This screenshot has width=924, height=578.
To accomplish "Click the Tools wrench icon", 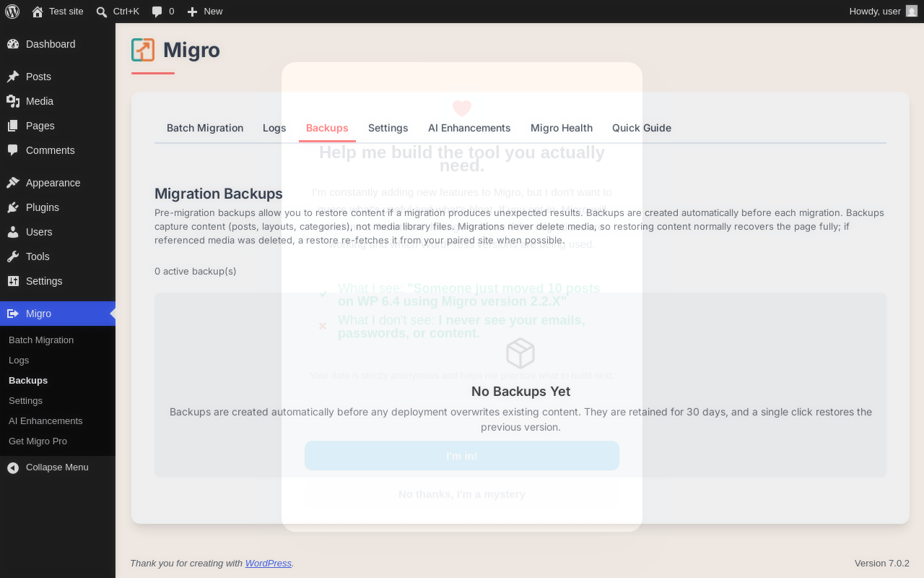I will [13, 256].
